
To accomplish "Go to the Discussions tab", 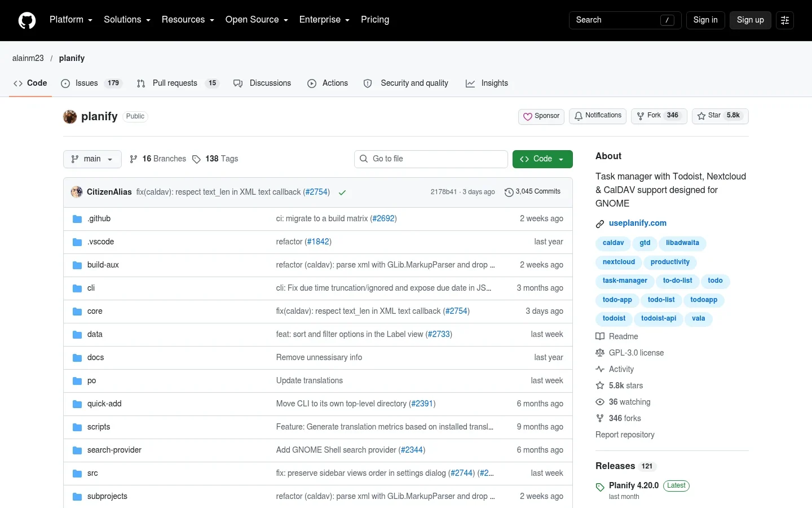I will tap(262, 83).
